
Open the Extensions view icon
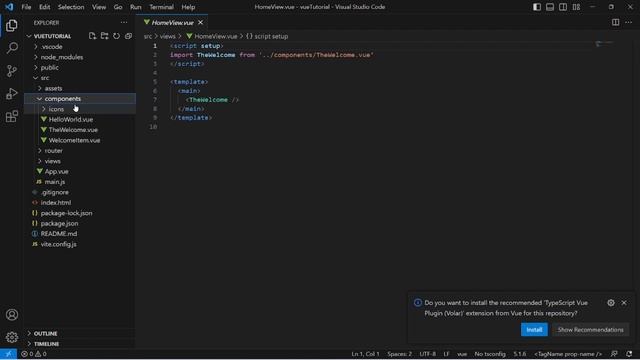[12, 117]
